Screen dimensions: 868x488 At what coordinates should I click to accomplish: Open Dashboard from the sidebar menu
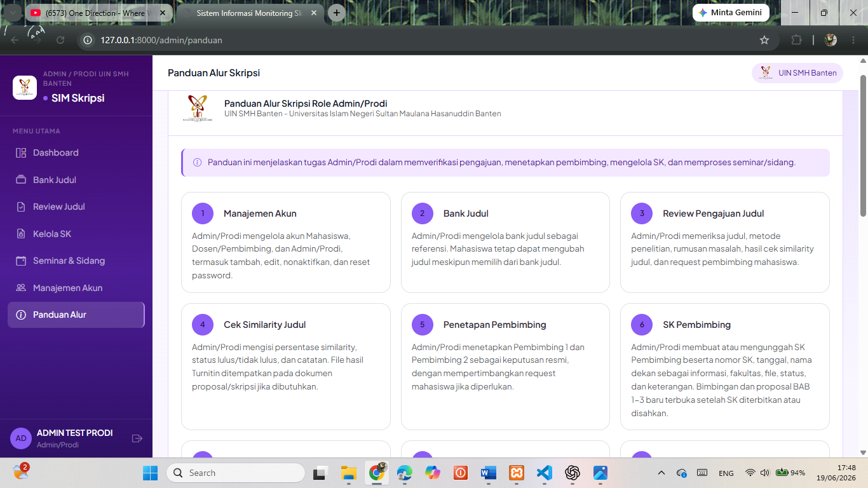tap(76, 152)
